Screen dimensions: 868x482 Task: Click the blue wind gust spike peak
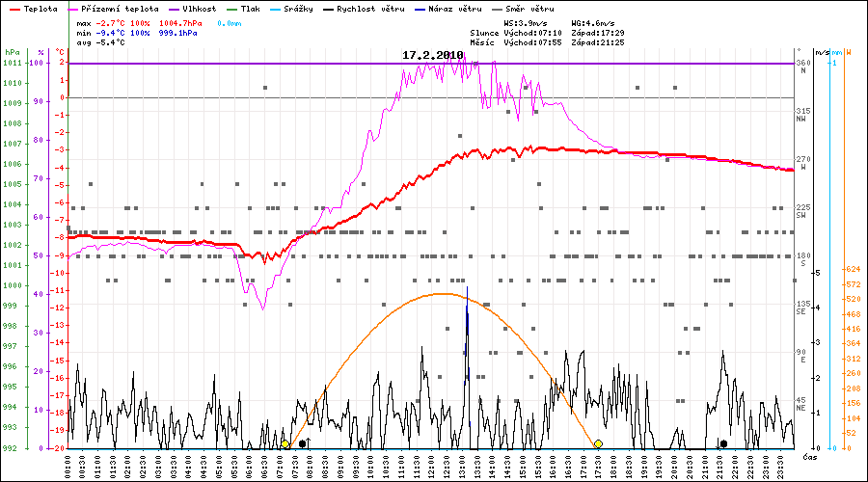467,289
